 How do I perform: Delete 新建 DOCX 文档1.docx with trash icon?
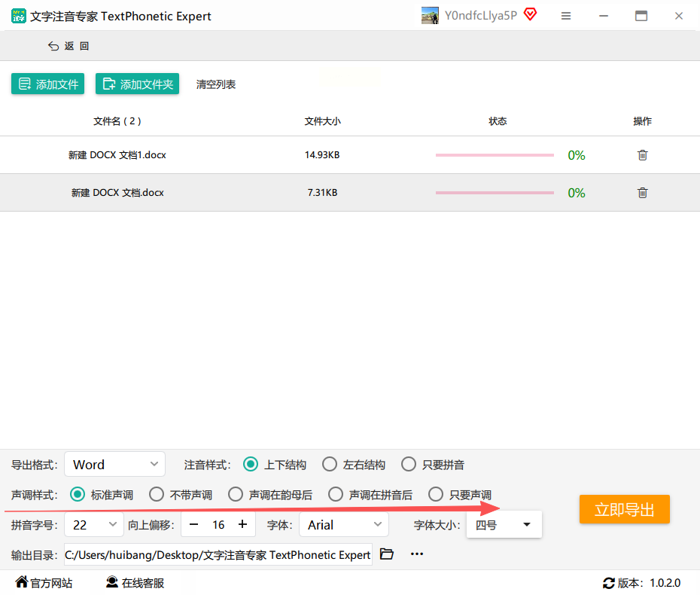pos(642,155)
